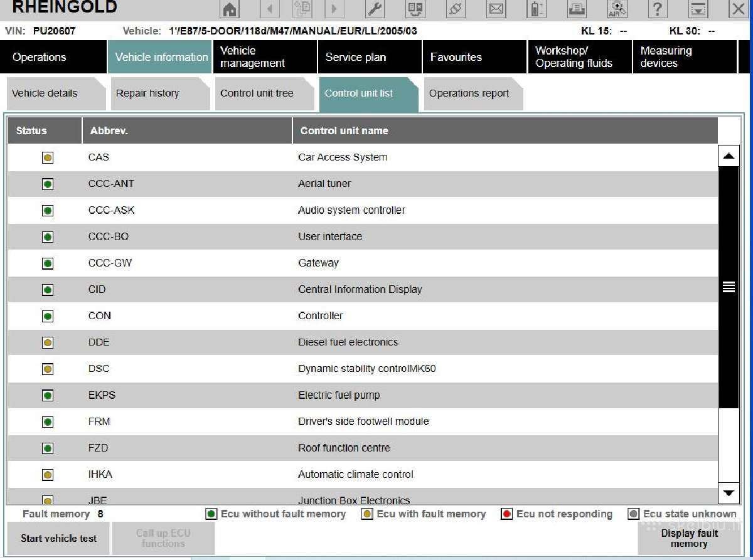This screenshot has height=560, width=753.
Task: Open the Operations menu tab
Action: (x=53, y=57)
